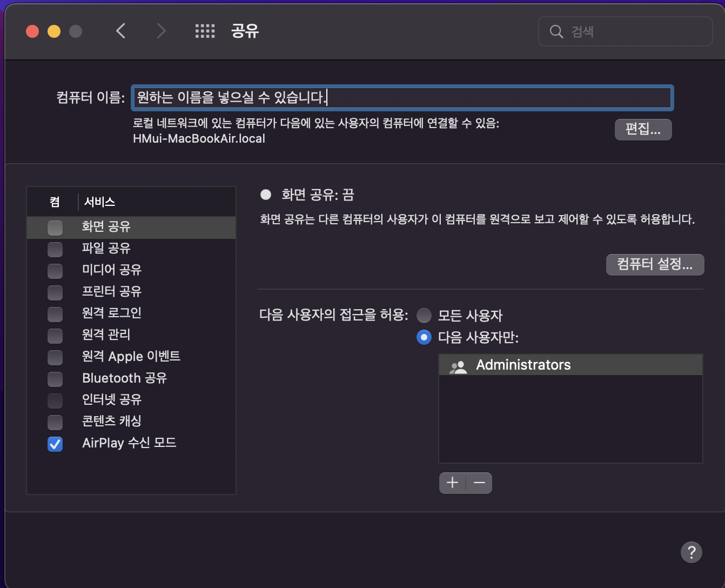Click the add user plus button
The image size is (725, 588).
[452, 483]
